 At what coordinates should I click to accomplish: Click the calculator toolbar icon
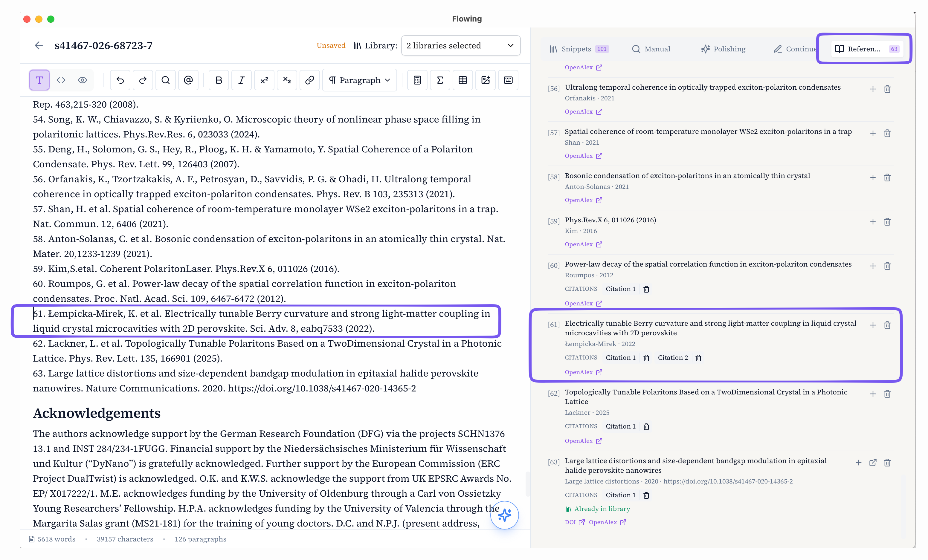417,80
